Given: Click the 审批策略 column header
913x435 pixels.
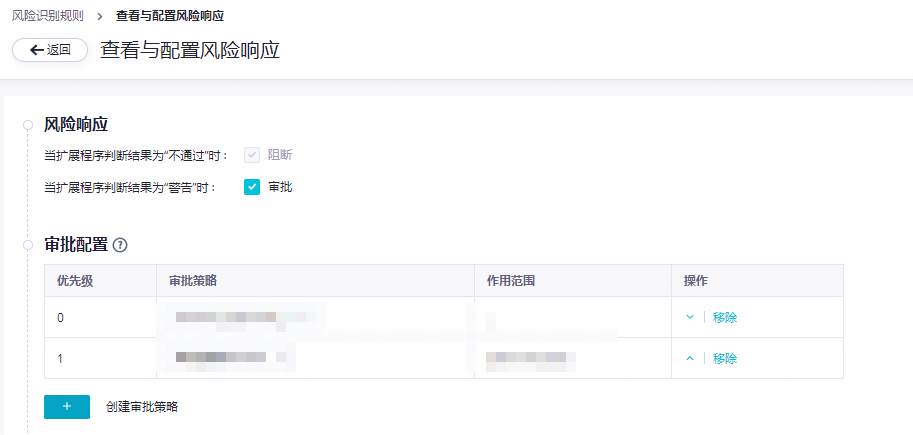Looking at the screenshot, I should pyautogui.click(x=187, y=280).
